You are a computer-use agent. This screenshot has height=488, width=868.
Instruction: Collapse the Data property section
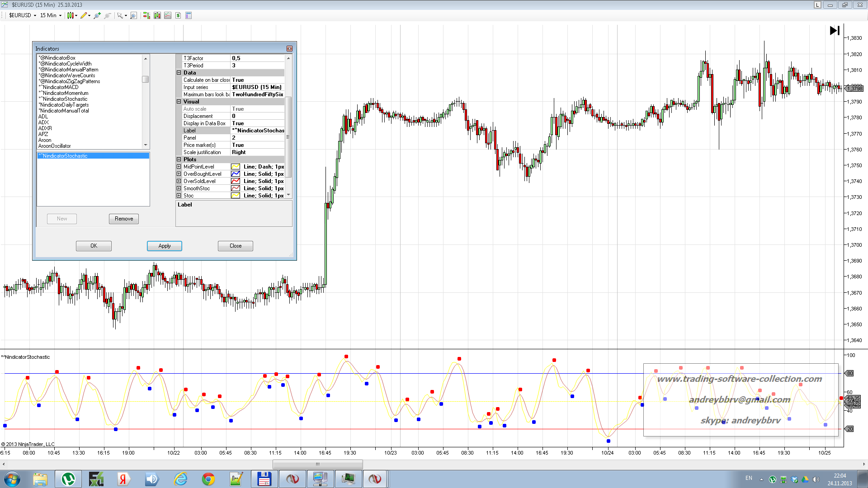coord(179,73)
